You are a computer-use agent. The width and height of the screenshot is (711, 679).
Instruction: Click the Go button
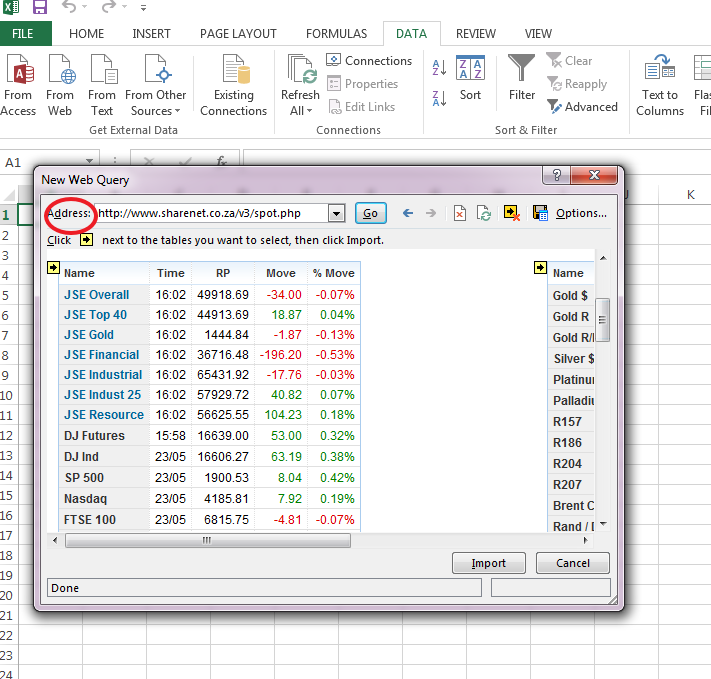(x=370, y=213)
